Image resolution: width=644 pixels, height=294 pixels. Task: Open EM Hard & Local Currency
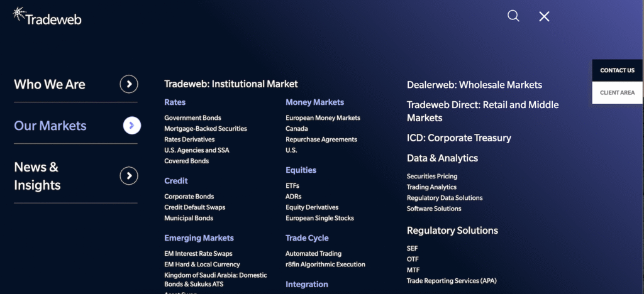202,264
